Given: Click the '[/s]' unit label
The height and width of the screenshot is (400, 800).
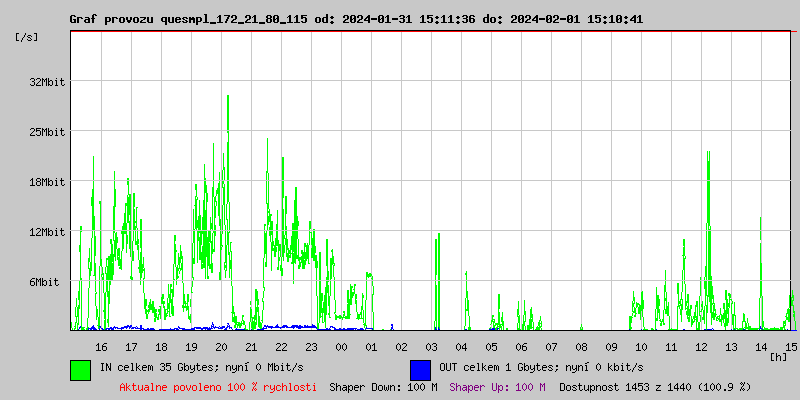Looking at the screenshot, I should point(27,37).
